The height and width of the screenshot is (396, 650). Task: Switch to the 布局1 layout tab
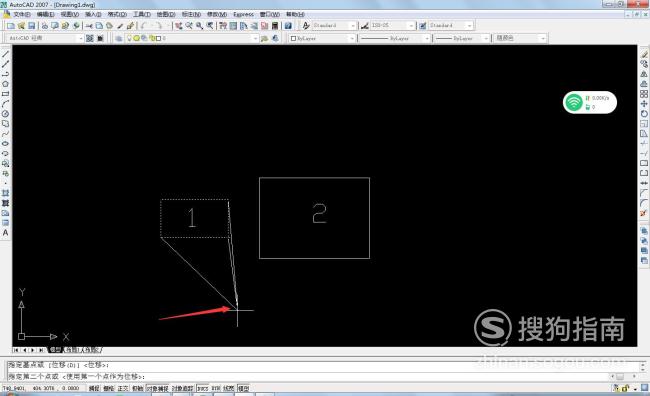click(x=72, y=350)
